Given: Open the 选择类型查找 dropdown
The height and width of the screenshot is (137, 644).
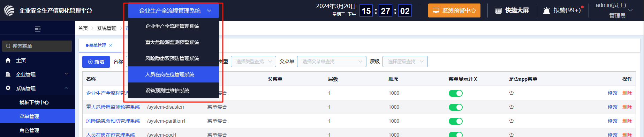Looking at the screenshot, I should [253, 62].
